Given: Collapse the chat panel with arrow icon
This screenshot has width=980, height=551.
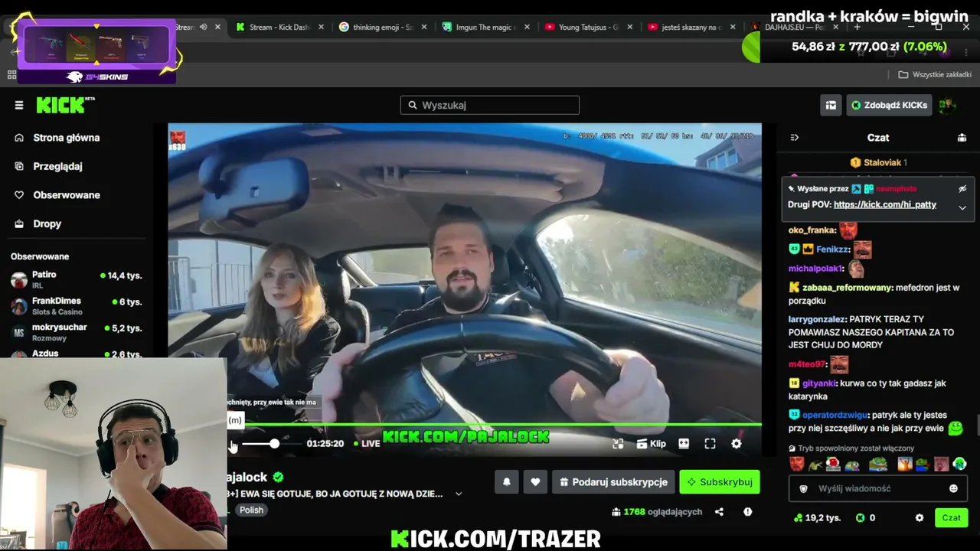Looking at the screenshot, I should point(795,138).
